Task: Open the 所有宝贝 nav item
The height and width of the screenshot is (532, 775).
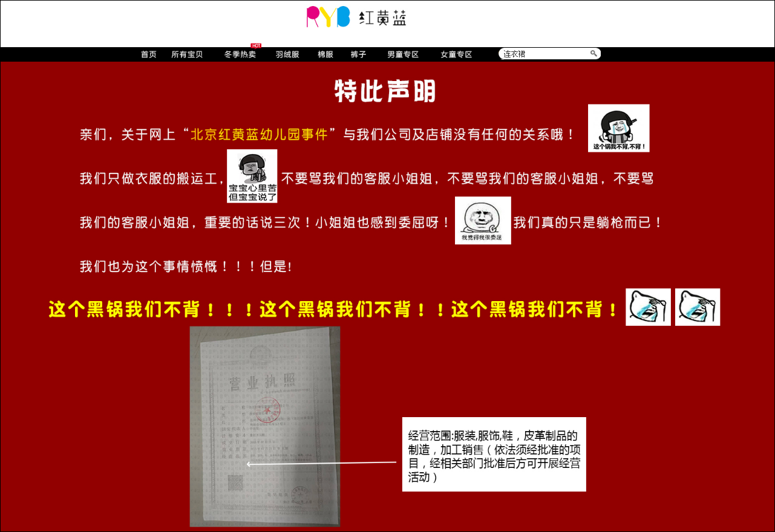Action: point(187,54)
